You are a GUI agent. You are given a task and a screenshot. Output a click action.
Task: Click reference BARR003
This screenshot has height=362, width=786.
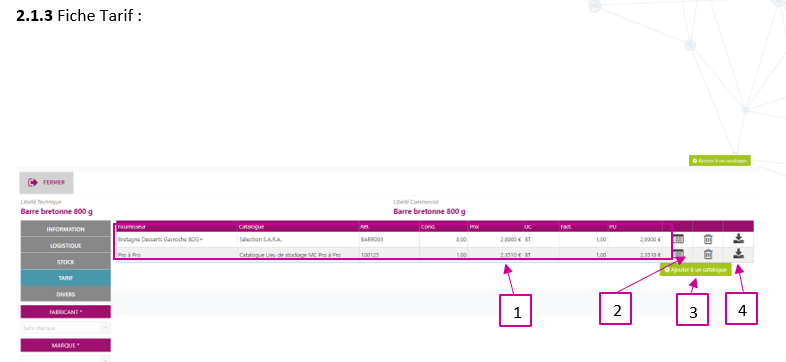pyautogui.click(x=372, y=240)
